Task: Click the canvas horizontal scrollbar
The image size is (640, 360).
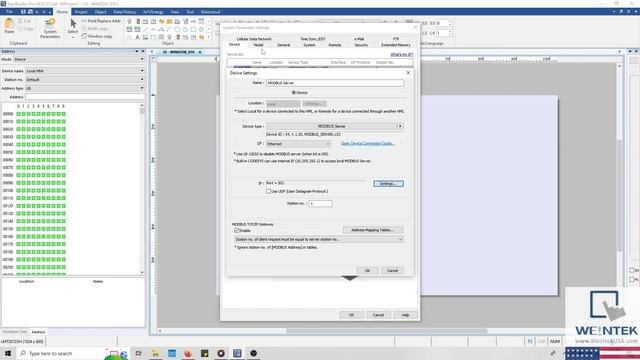Action: pyautogui.click(x=388, y=331)
